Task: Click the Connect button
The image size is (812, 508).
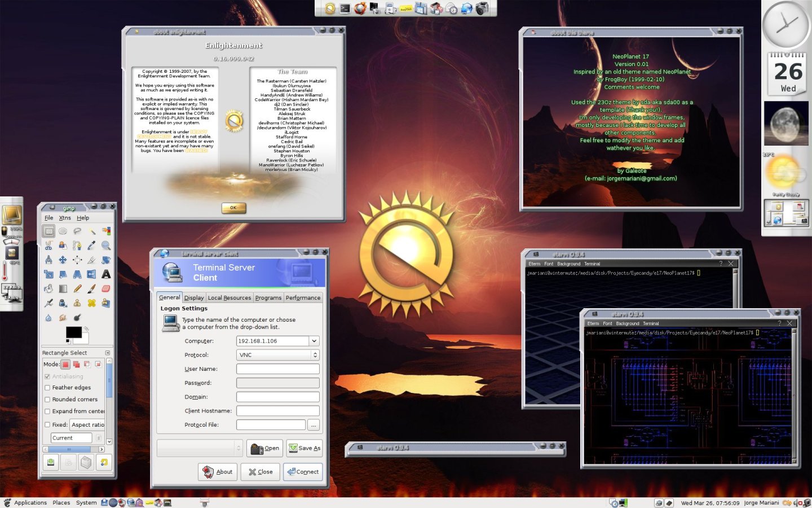Action: 303,472
